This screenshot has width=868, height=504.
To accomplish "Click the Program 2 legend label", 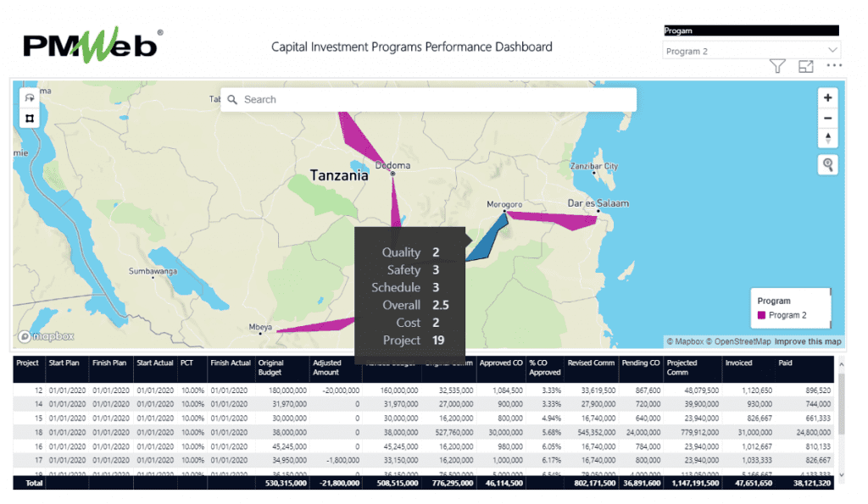I will [x=787, y=315].
